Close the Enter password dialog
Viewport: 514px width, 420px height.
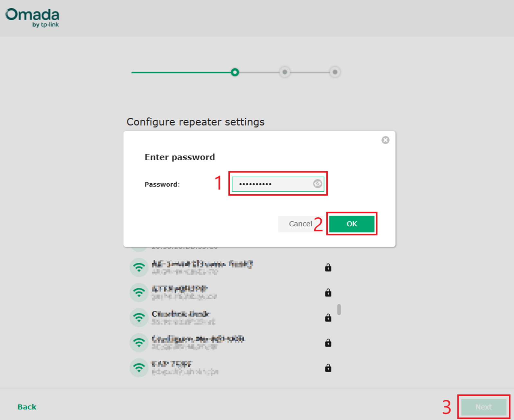(385, 140)
